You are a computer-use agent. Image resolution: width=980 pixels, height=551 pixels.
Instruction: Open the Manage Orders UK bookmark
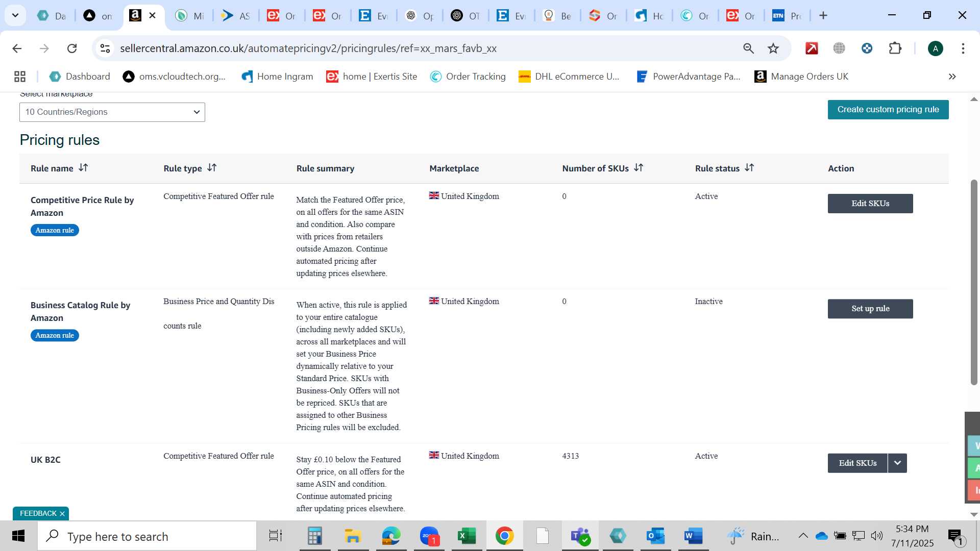[801, 77]
